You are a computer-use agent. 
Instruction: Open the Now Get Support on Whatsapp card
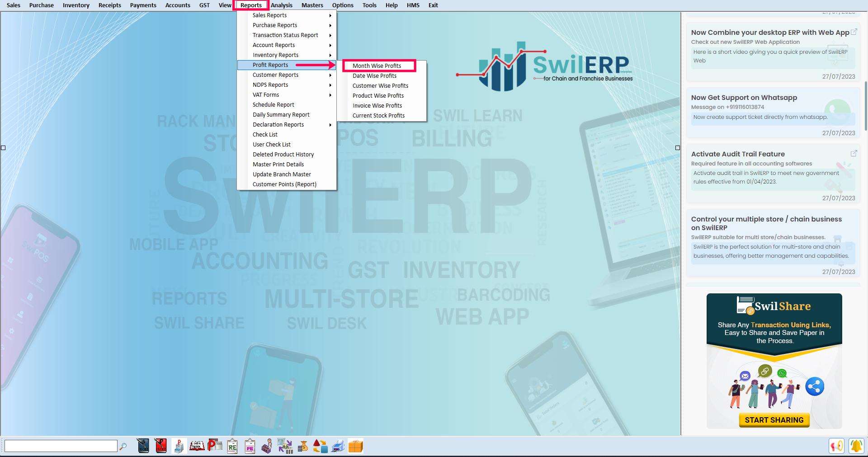click(773, 113)
